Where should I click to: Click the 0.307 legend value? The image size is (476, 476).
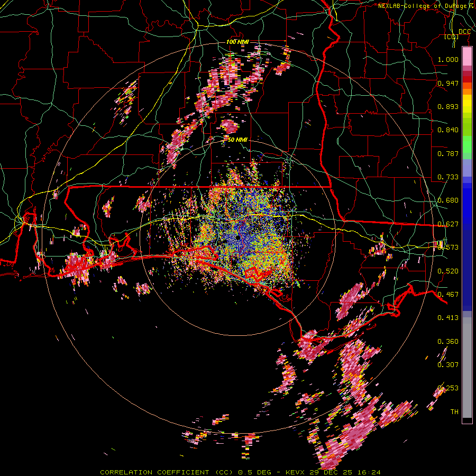coord(448,364)
